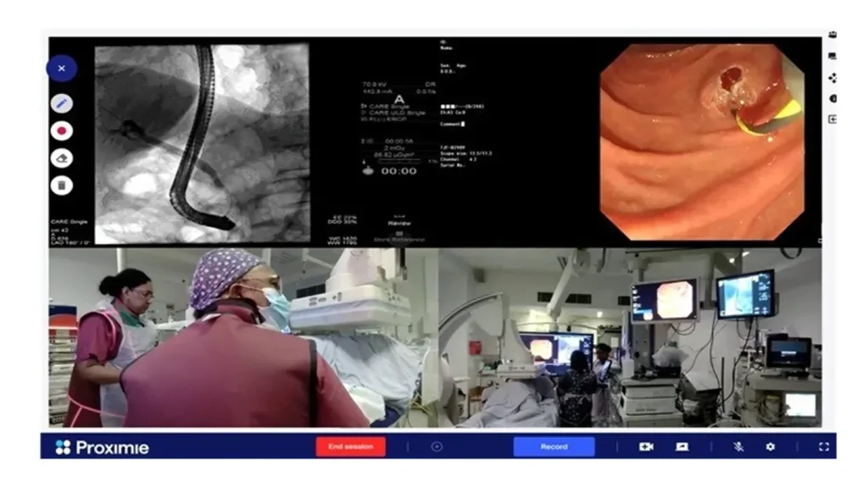Unmute the microphone

738,446
